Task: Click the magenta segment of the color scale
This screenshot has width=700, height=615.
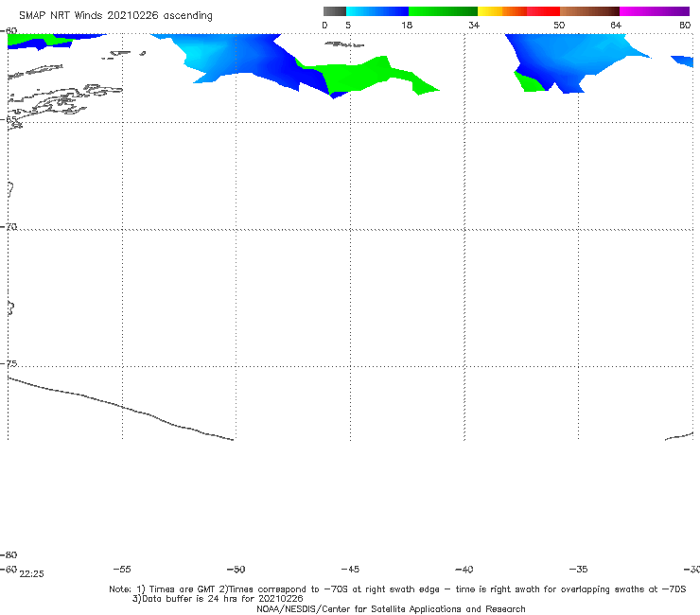Action: tap(655, 11)
